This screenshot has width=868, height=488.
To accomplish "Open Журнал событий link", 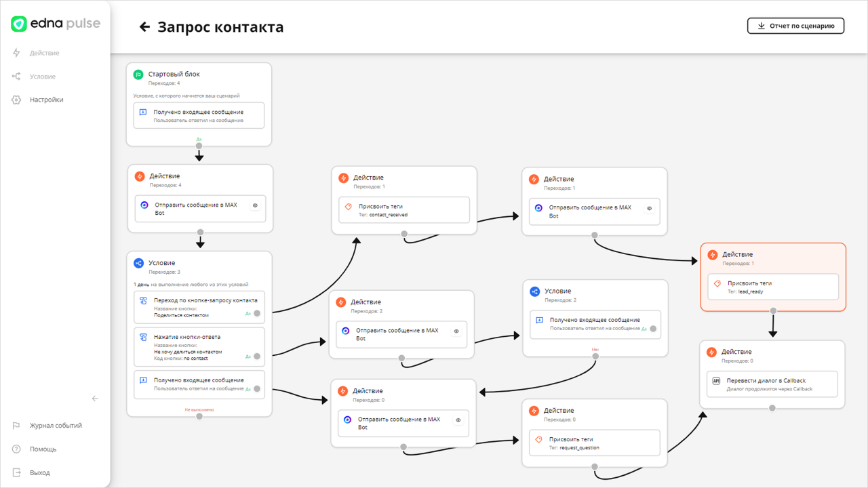I will pos(56,426).
